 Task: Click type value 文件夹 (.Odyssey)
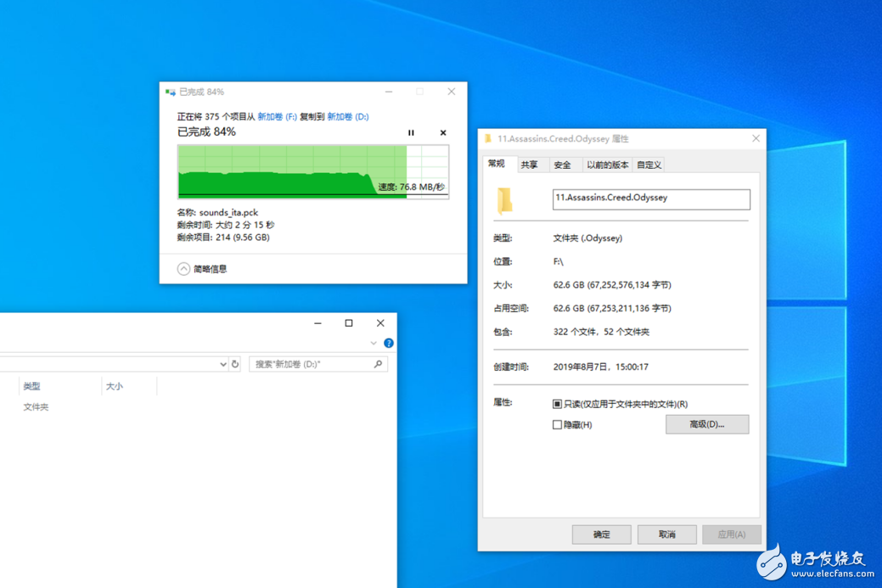(587, 238)
